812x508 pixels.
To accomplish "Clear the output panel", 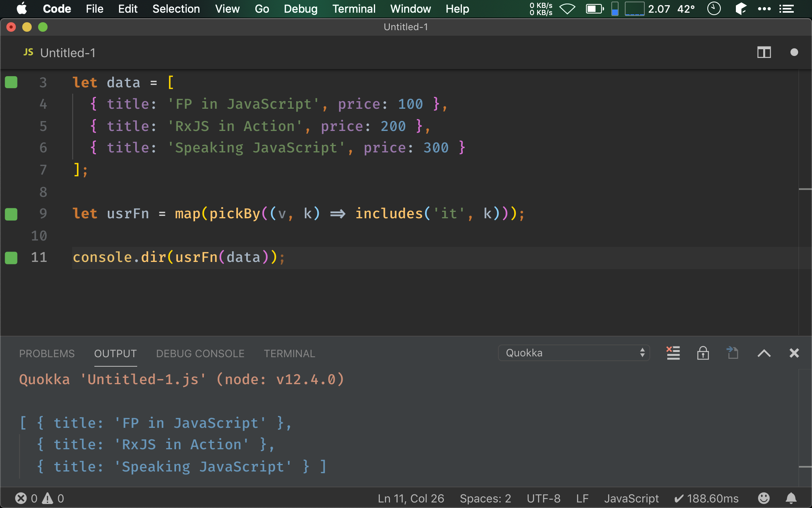I will [673, 353].
